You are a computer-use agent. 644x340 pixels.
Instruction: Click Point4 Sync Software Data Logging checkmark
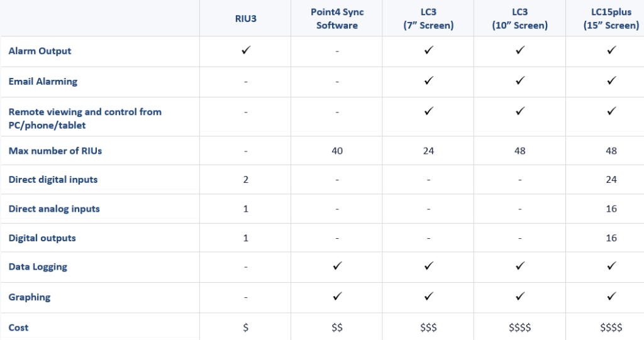point(337,266)
